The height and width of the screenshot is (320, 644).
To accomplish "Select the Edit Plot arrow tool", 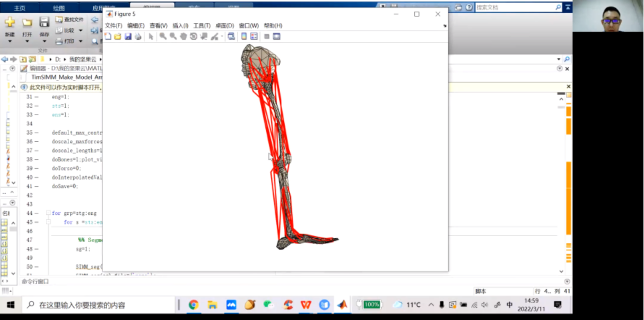I will tap(151, 37).
